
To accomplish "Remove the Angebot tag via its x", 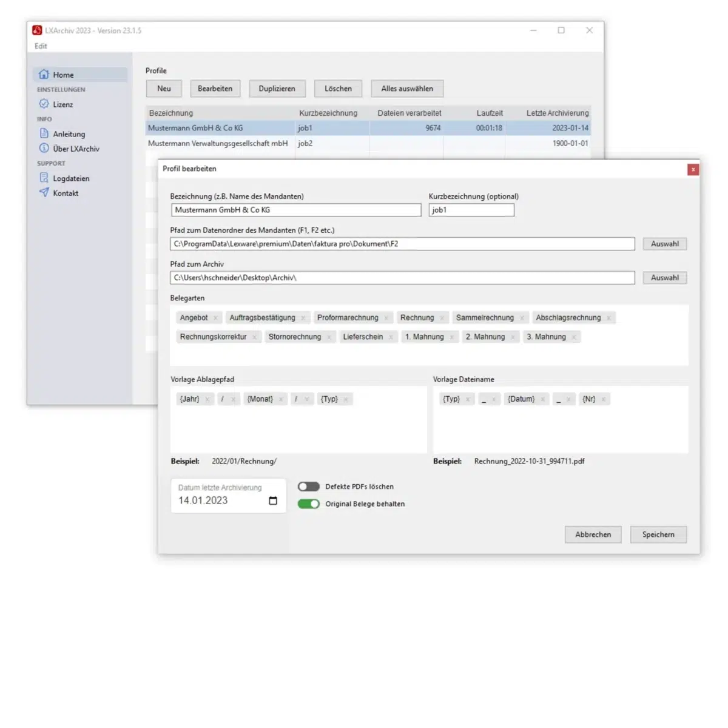I will click(x=215, y=318).
